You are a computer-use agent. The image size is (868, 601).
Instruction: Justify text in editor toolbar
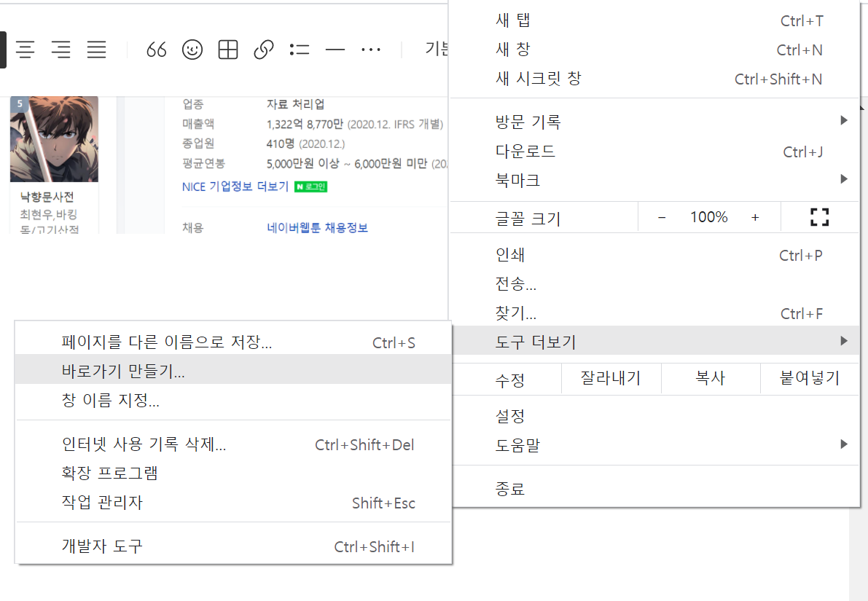click(x=96, y=50)
